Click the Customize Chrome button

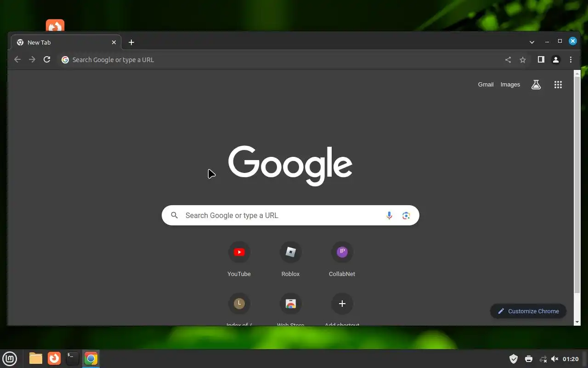point(528,311)
